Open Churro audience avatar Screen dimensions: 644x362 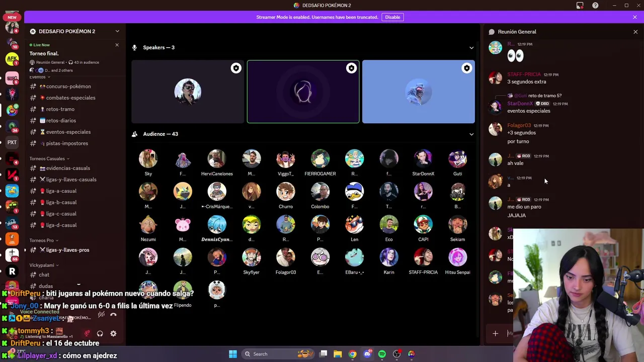pos(286,192)
